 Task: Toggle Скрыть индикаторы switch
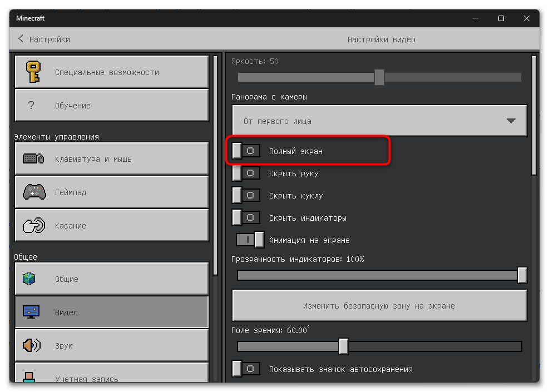click(246, 218)
